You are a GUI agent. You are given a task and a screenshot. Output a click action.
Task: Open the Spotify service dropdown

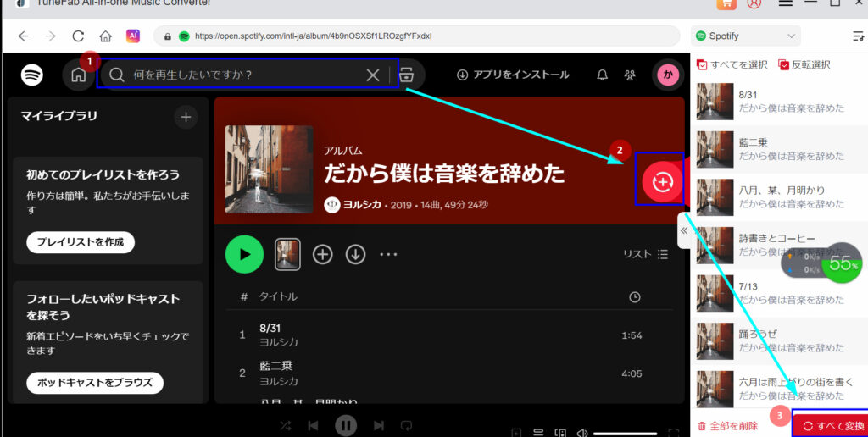pyautogui.click(x=746, y=36)
